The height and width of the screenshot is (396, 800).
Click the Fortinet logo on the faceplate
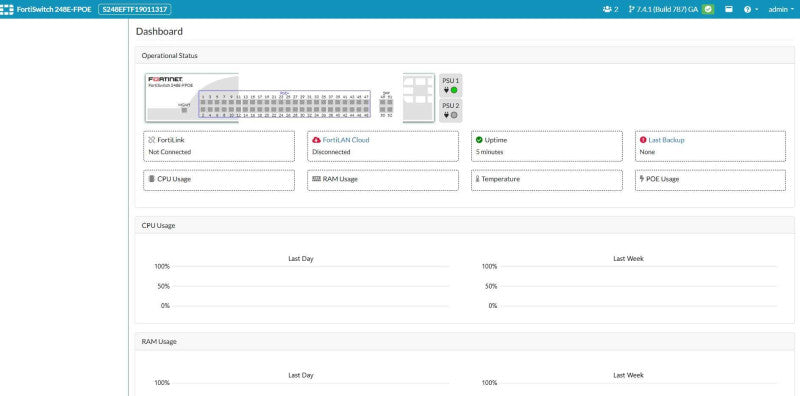pos(165,79)
